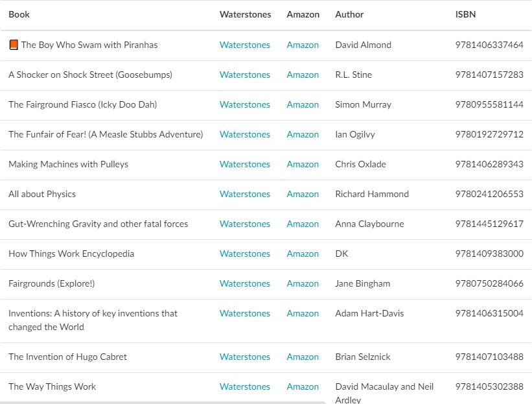Open Amazon link for The Funfair of Fear

tap(303, 134)
